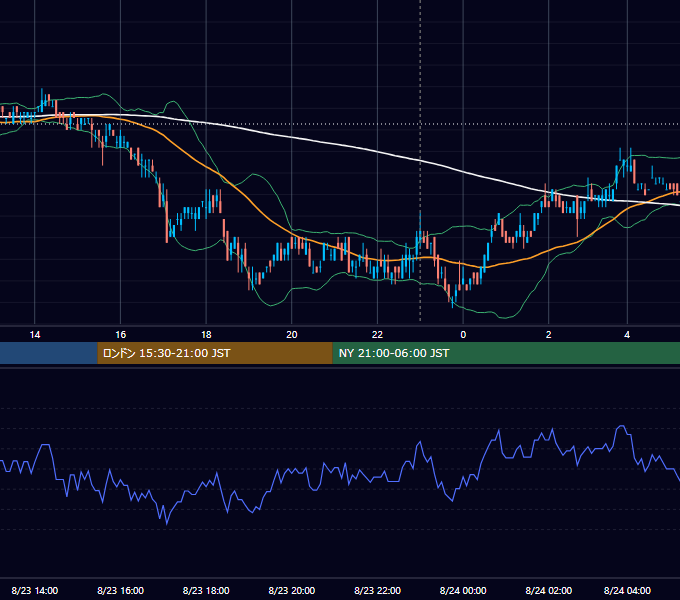
Task: Click the 18 hour axis label
Action: tap(206, 335)
